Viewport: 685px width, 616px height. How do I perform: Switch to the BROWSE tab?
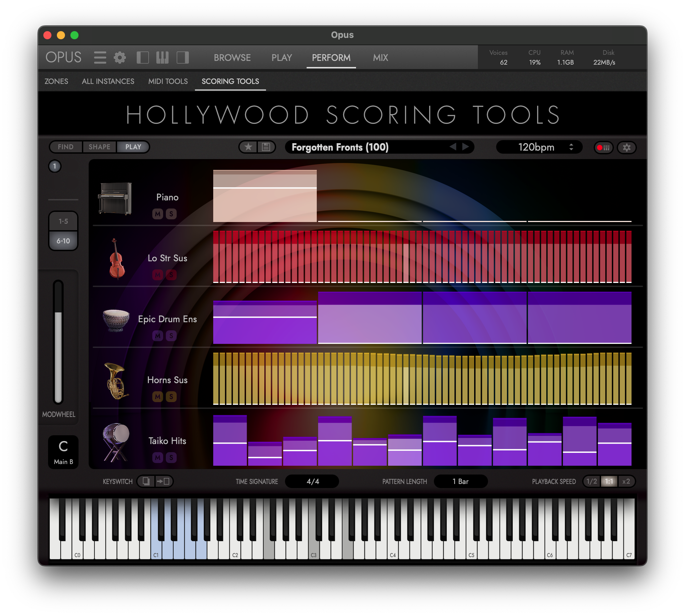pyautogui.click(x=232, y=58)
